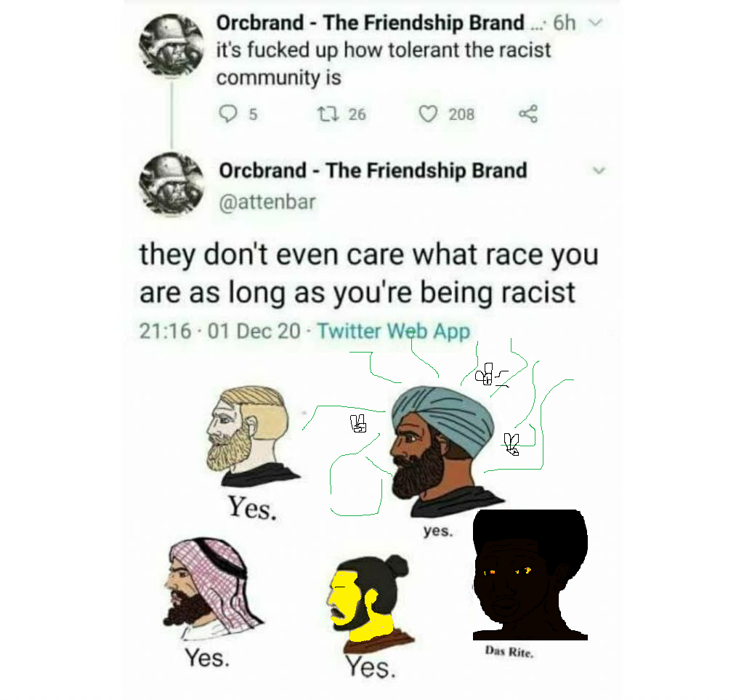
Task: Expand the second tweet's chevron menu
Action: pos(599,170)
